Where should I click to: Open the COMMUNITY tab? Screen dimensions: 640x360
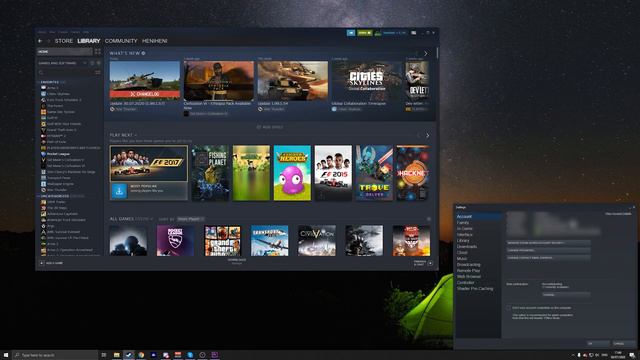(x=121, y=41)
